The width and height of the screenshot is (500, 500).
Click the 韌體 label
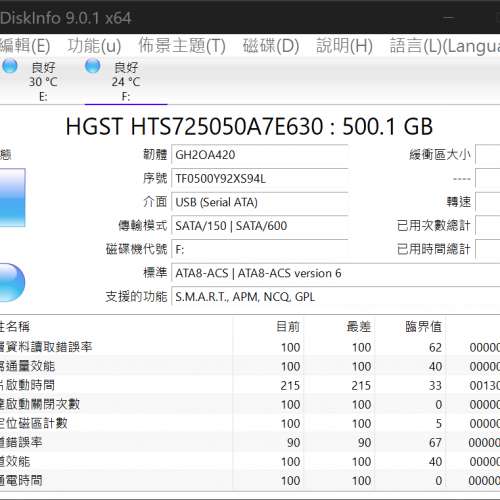[x=155, y=155]
